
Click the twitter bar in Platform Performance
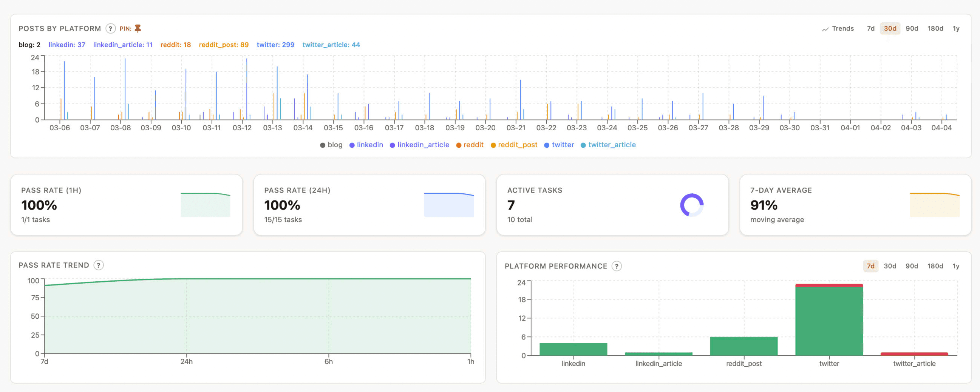tap(829, 319)
